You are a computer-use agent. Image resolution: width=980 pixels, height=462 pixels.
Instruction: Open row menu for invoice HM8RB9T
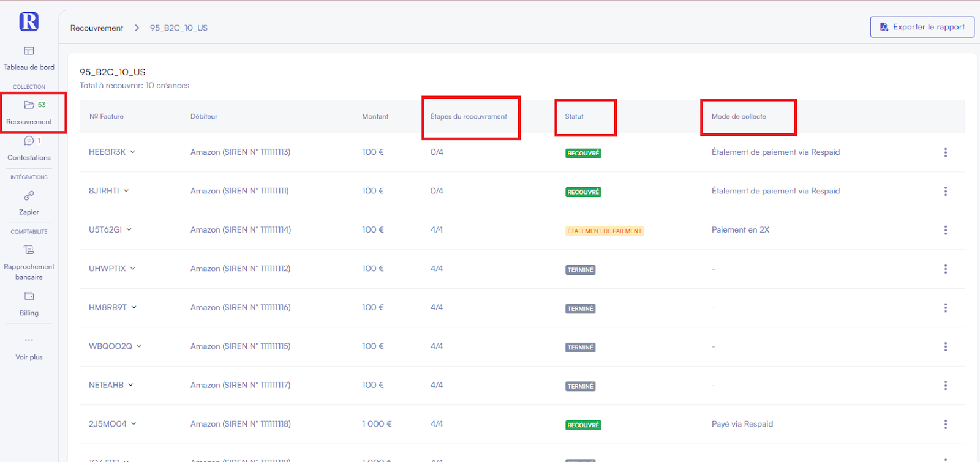point(946,308)
